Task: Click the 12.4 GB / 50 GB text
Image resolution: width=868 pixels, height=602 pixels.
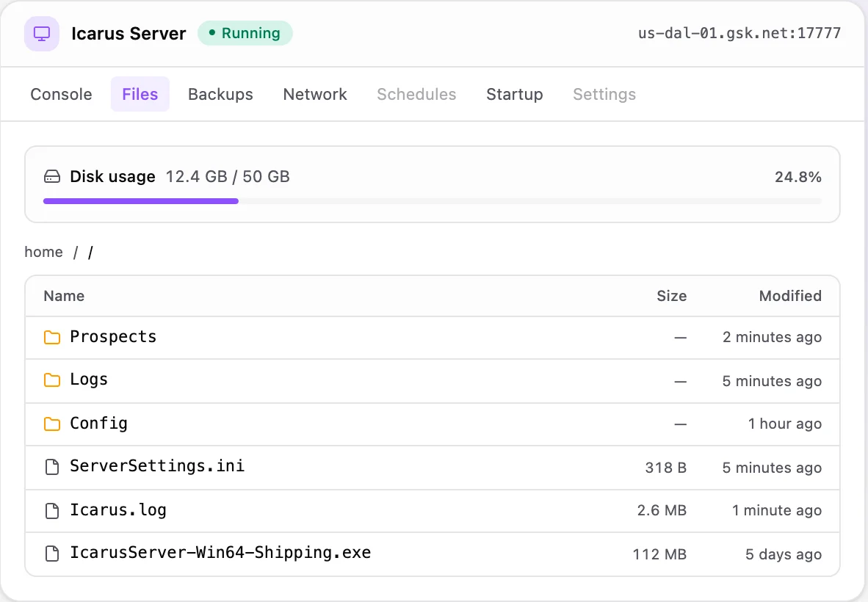Action: click(x=228, y=177)
